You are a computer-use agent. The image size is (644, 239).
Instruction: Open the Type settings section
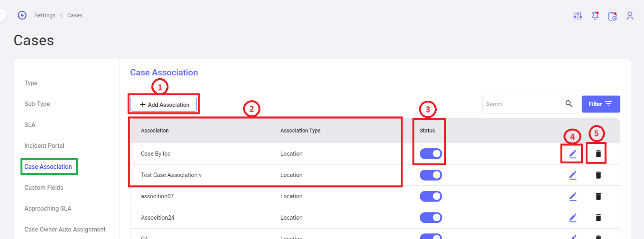[x=31, y=83]
